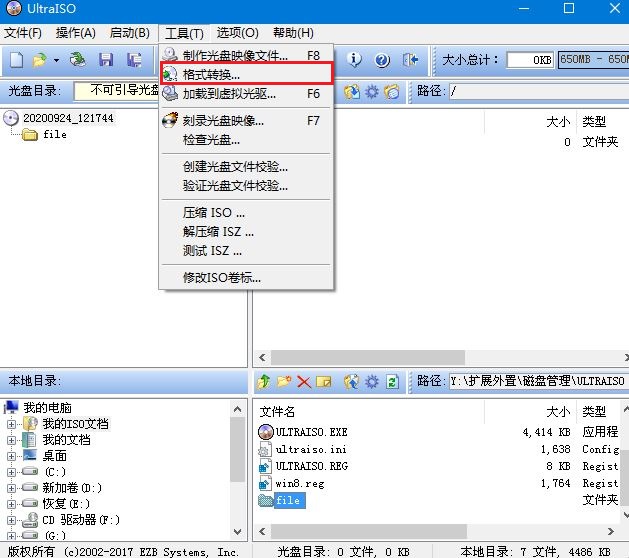Viewport: 629px width, 558px height.
Task: Select 刻录光盘映像... menu entry
Action: click(x=246, y=120)
